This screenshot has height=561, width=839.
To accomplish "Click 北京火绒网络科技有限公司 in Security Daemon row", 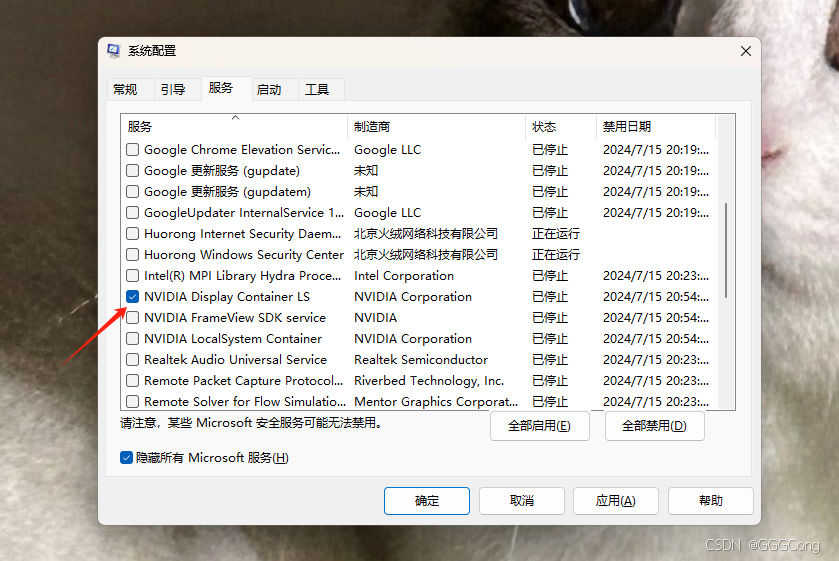I will point(426,234).
